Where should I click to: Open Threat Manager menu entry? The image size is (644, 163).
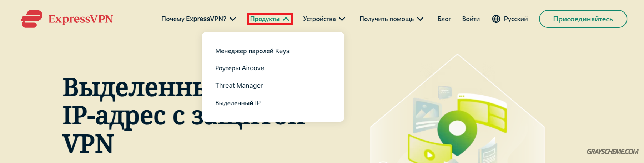click(239, 86)
